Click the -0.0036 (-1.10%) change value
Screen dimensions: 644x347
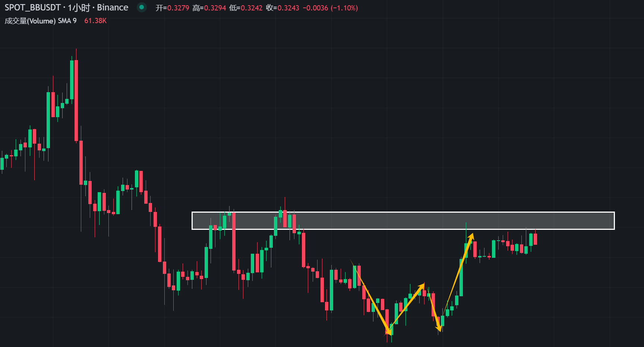[330, 8]
